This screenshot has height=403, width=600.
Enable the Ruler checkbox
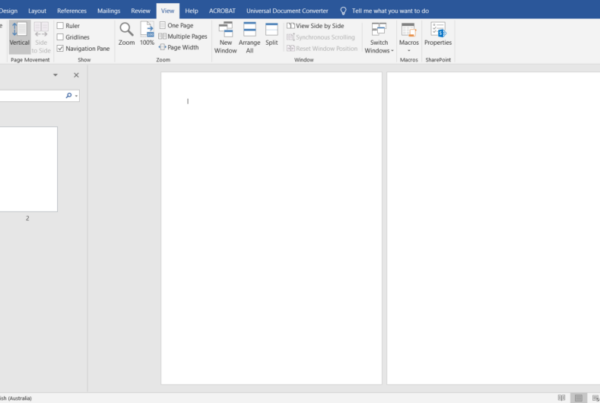60,26
